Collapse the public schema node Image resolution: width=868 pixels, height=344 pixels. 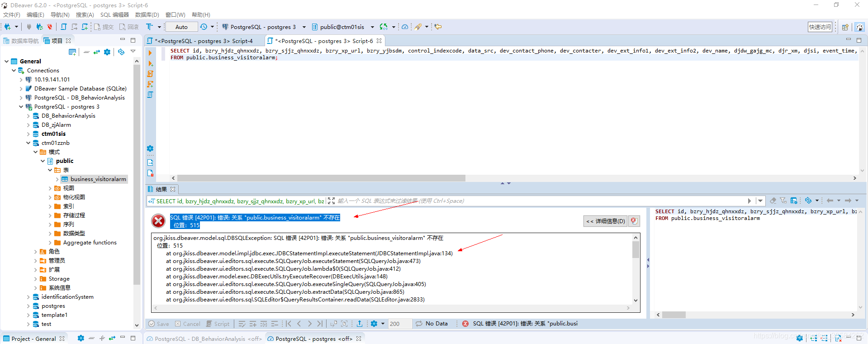pyautogui.click(x=43, y=161)
